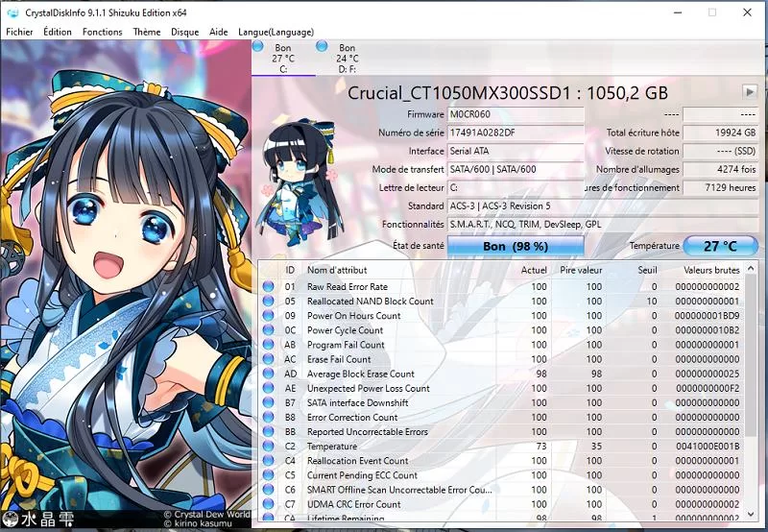Click the Pire valeur column header
Screen dimensions: 768x532
click(x=581, y=270)
